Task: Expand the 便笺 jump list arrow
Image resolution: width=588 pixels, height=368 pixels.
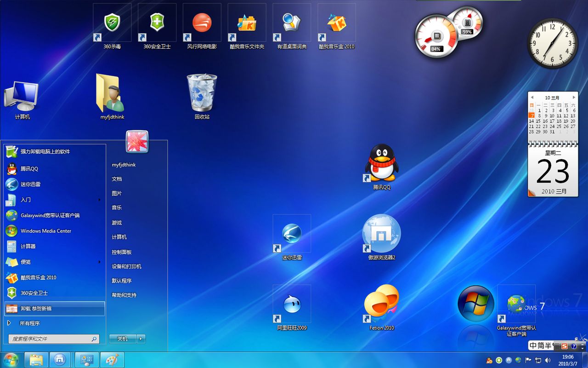Action: click(x=99, y=262)
